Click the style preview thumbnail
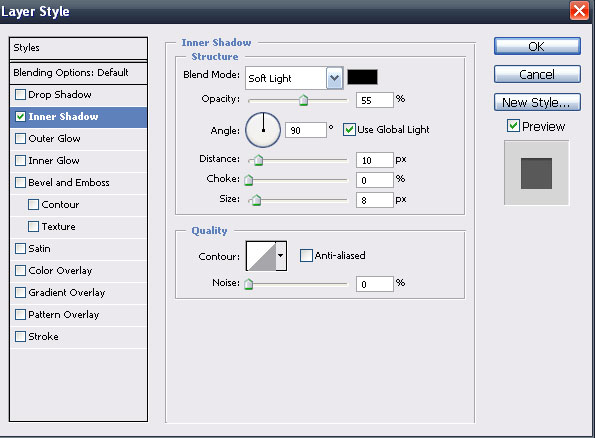The image size is (595, 438). coord(536,173)
